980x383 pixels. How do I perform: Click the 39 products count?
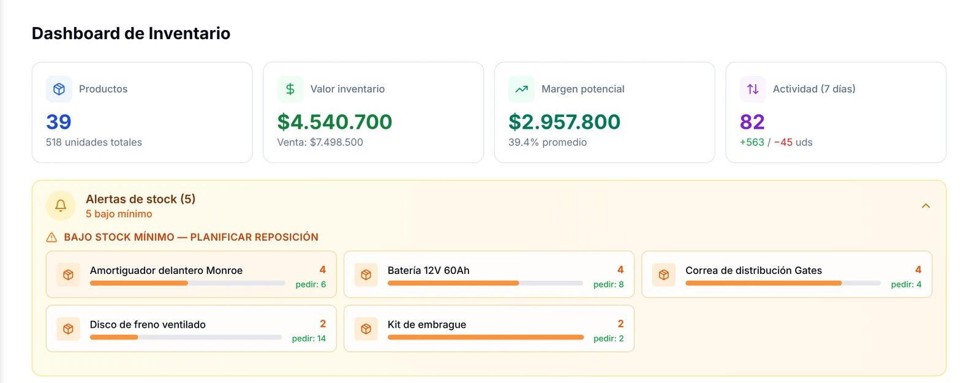[59, 122]
